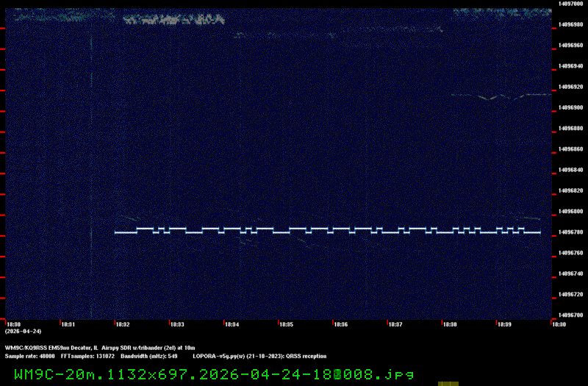The width and height of the screenshot is (588, 386).
Task: Click the 14096700 frequency label
Action: pyautogui.click(x=571, y=315)
